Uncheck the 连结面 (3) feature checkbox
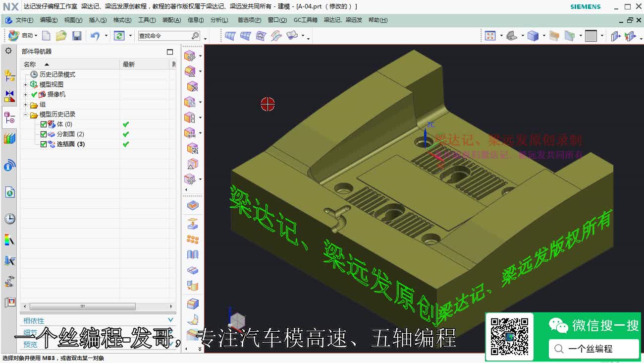The image size is (644, 363). pyautogui.click(x=44, y=144)
